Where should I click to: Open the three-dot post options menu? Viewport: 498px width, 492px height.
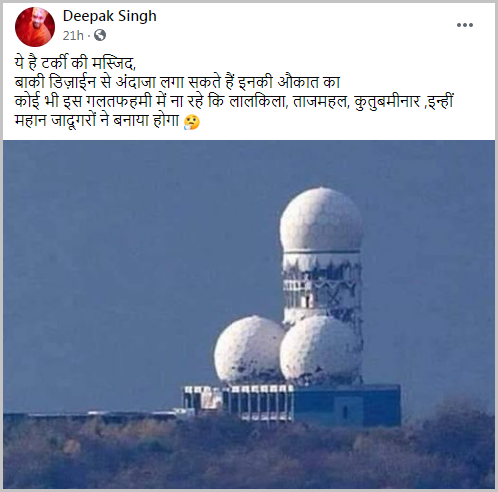465,25
